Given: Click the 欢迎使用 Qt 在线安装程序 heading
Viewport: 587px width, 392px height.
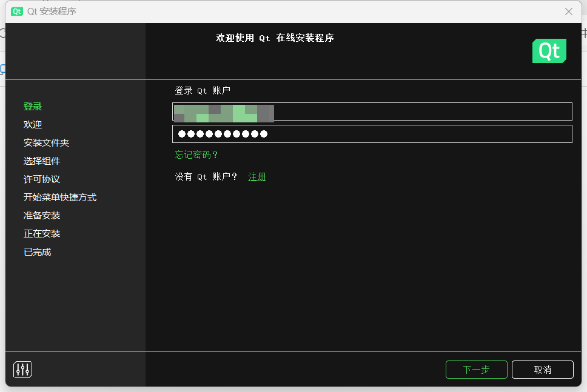Looking at the screenshot, I should tap(275, 38).
